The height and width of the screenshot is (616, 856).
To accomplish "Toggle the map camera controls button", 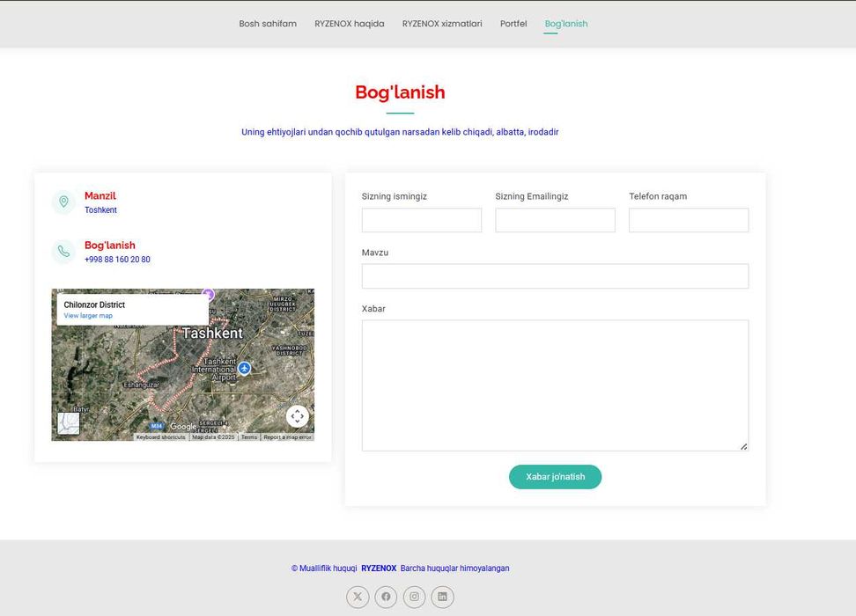I will click(x=298, y=416).
